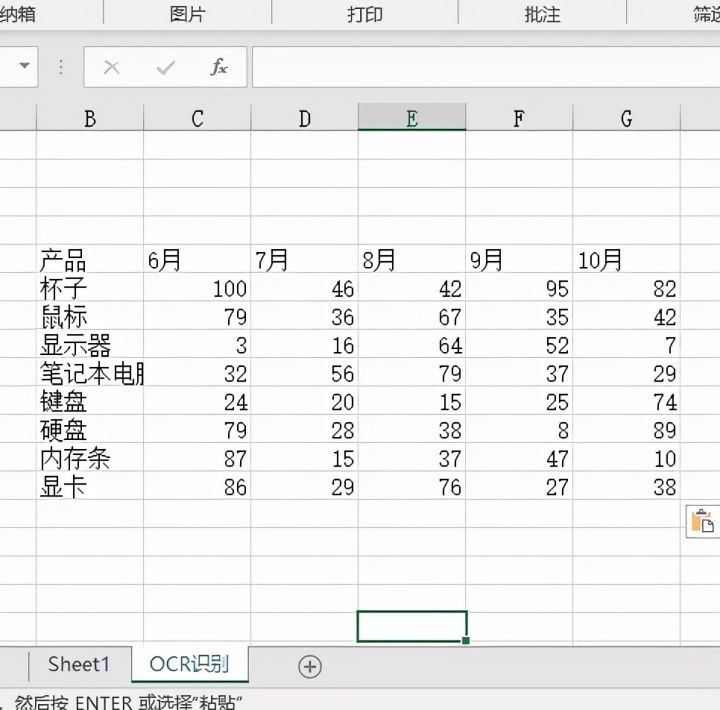Click the 9月 header cell
Image resolution: width=720 pixels, height=710 pixels.
click(519, 259)
